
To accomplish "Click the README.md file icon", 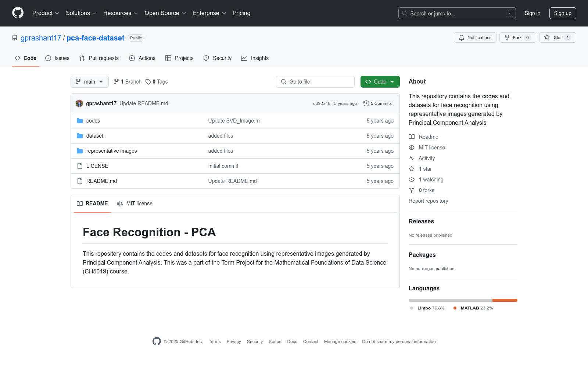I will [x=80, y=181].
